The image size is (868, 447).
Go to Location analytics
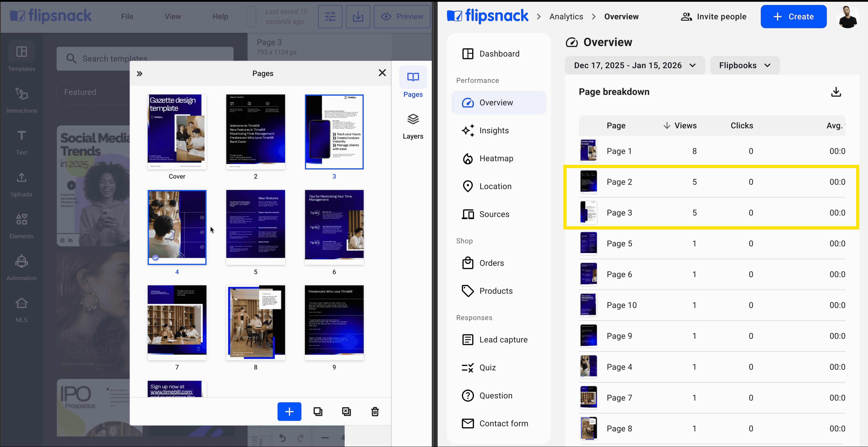(495, 186)
